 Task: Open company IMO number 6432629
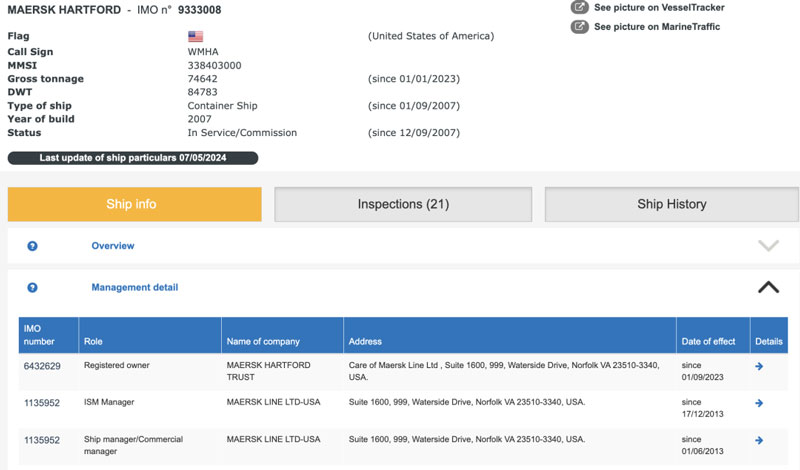pos(42,366)
